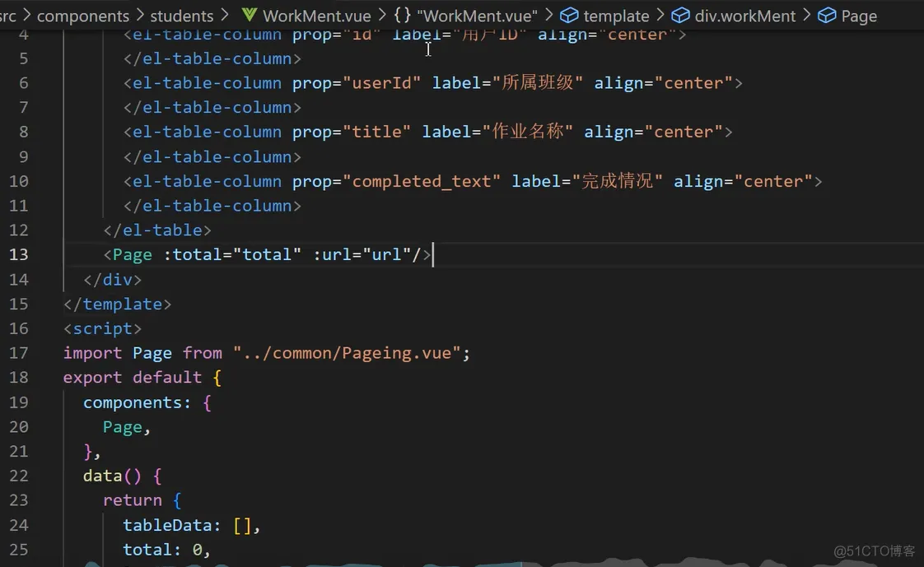
Task: Expand chevron after students breadcrumb
Action: [x=225, y=15]
